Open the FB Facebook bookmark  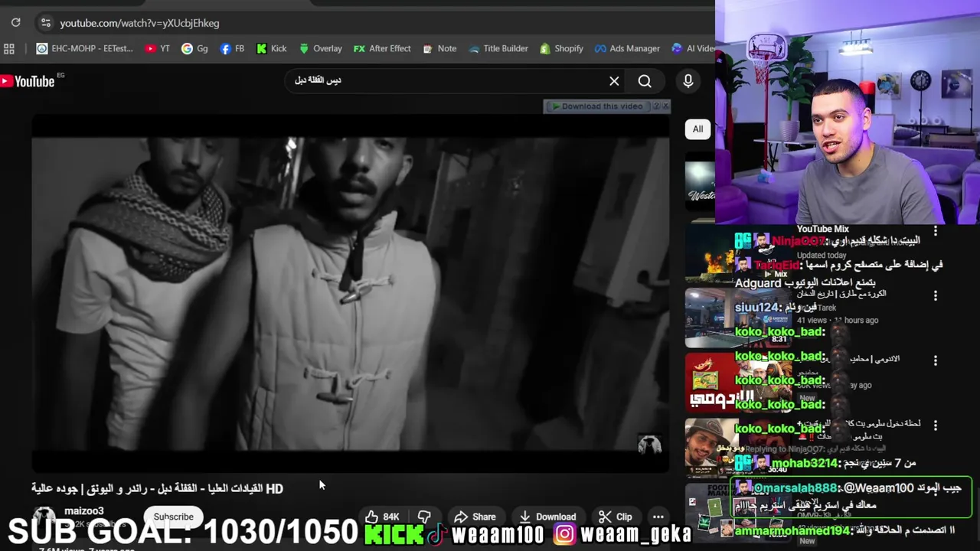click(x=232, y=49)
